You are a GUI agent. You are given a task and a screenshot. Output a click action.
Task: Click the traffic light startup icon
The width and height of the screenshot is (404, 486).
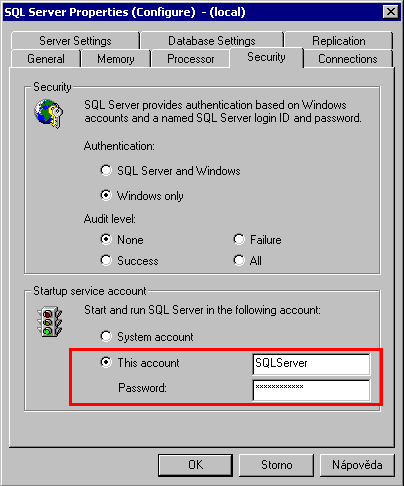coord(49,322)
